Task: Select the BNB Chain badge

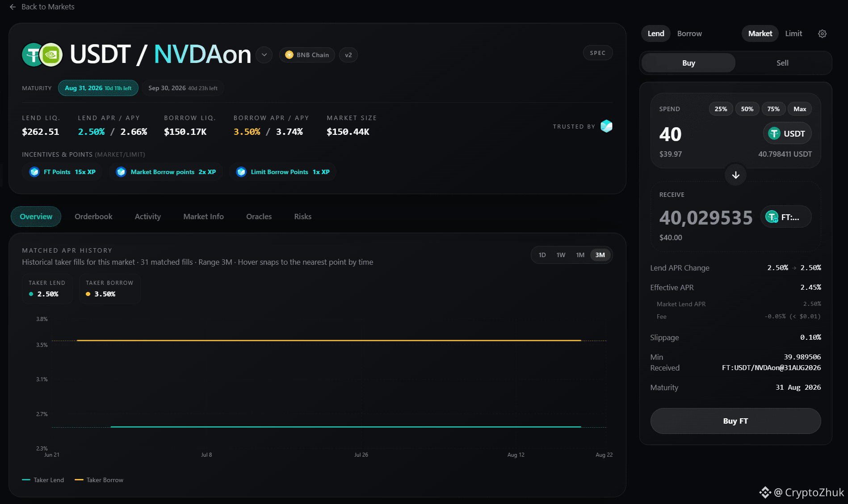Action: pyautogui.click(x=307, y=55)
